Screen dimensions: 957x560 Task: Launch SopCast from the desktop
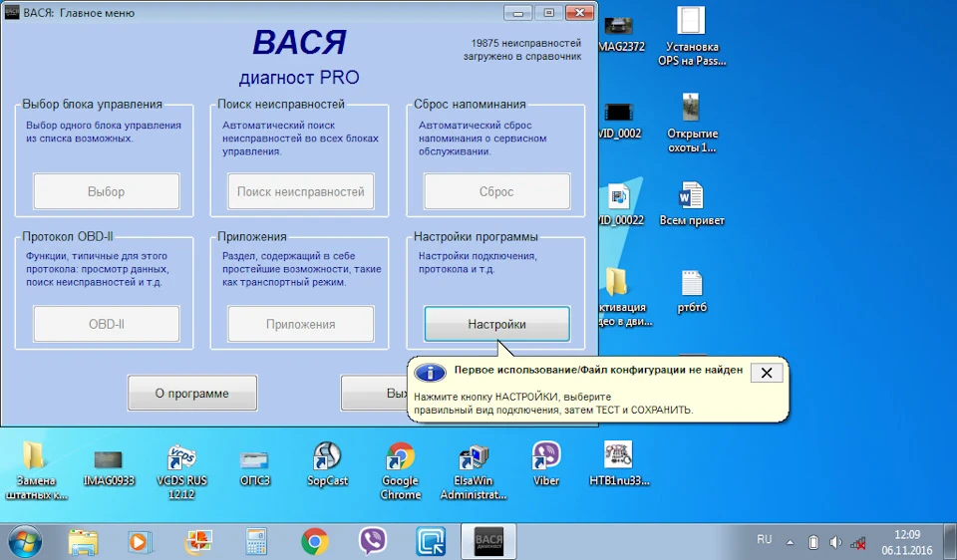pos(327,464)
